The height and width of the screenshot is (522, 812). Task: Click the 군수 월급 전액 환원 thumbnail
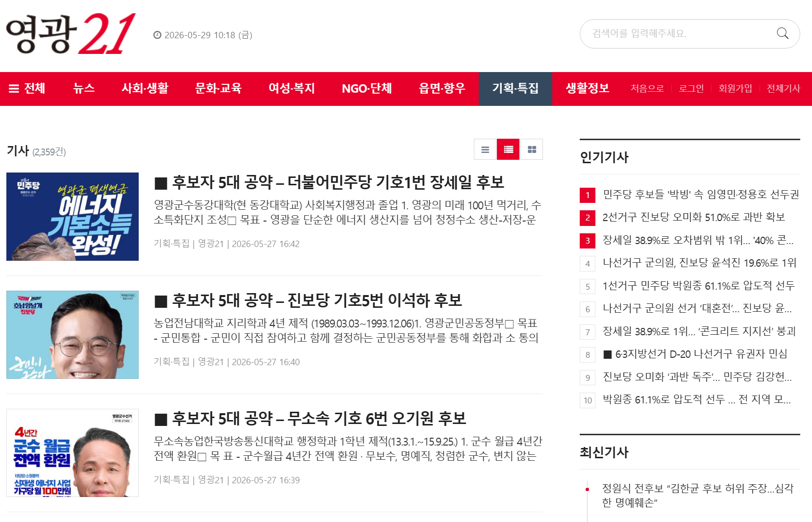pos(73,453)
